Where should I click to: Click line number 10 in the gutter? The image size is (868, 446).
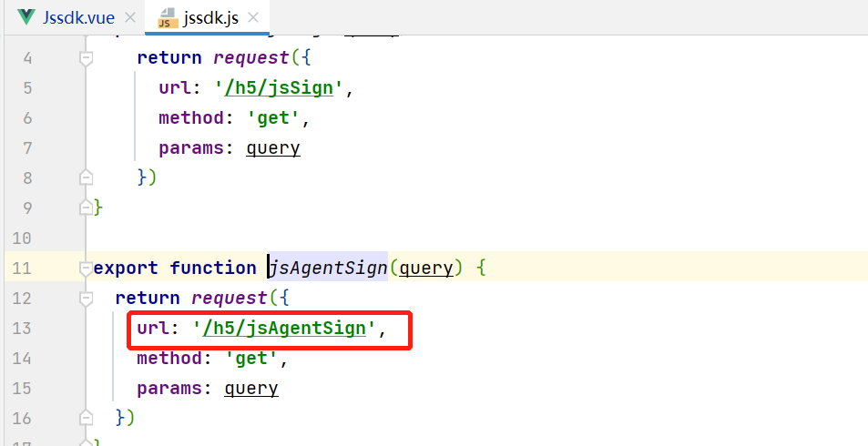click(22, 238)
